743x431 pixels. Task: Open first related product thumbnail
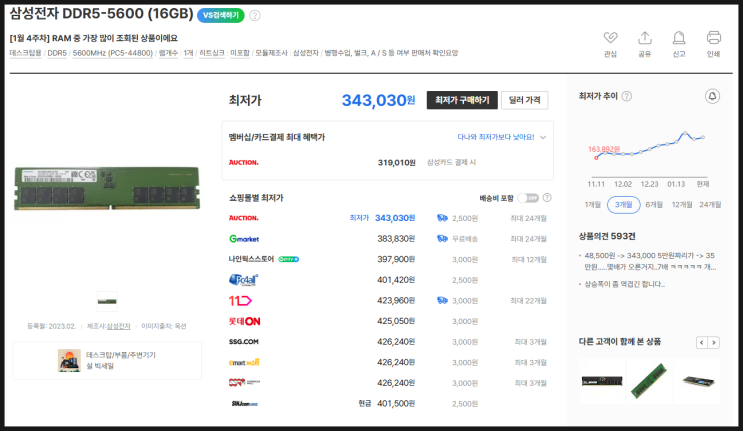coord(602,381)
